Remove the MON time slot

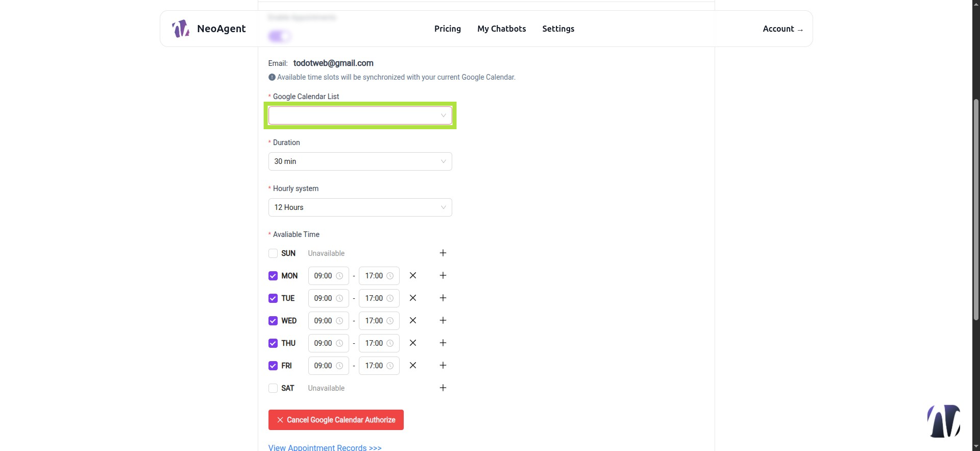pyautogui.click(x=413, y=276)
